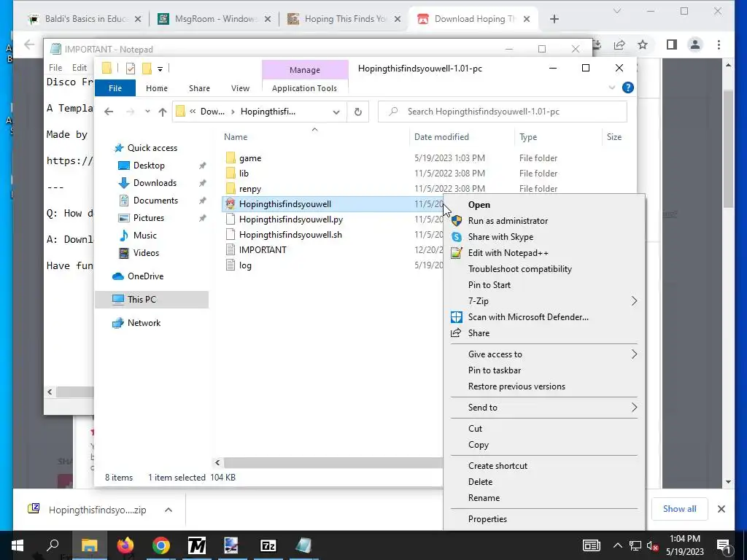
Task: Open Chrome three-dot menu
Action: click(719, 44)
